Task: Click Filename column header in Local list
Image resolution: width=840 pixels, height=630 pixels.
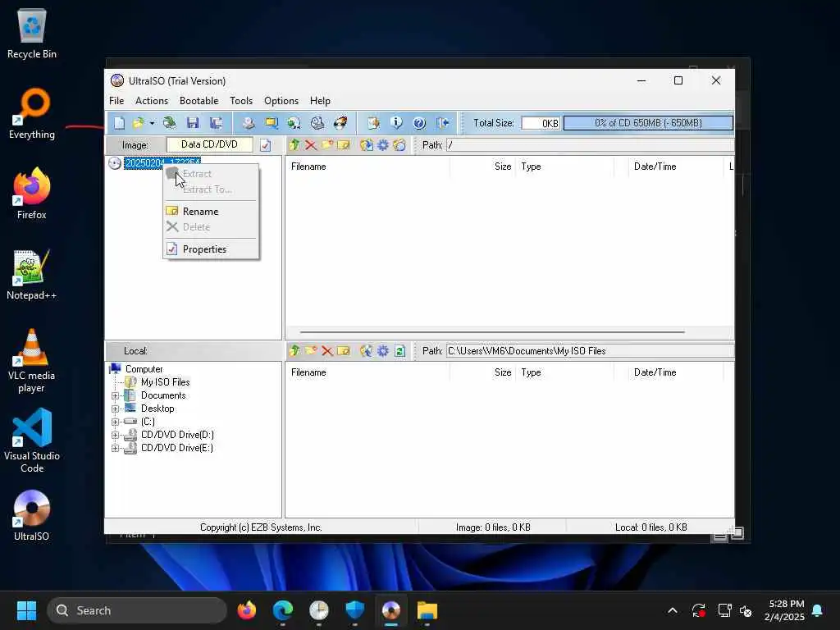Action: (x=367, y=372)
